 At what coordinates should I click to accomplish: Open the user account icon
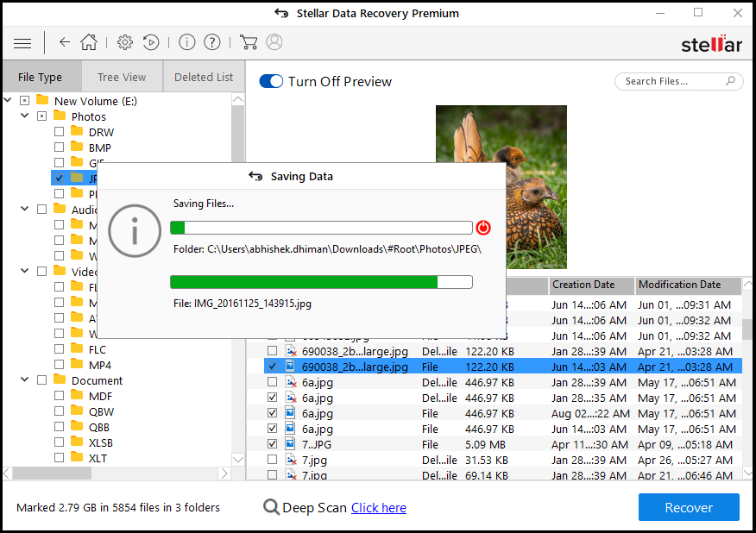[x=274, y=42]
